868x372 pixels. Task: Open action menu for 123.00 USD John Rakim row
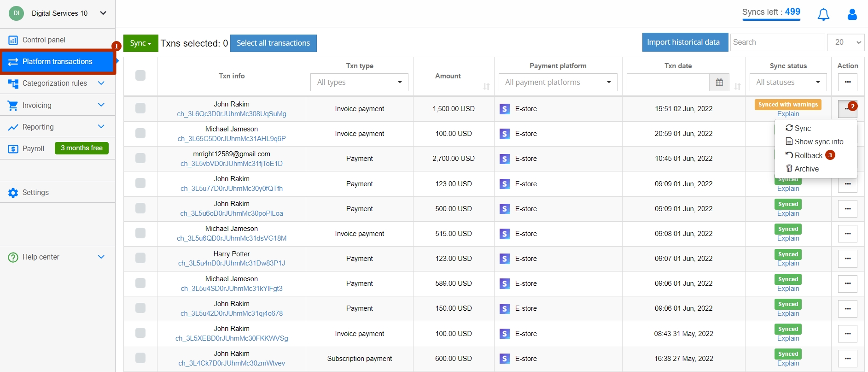click(x=848, y=184)
